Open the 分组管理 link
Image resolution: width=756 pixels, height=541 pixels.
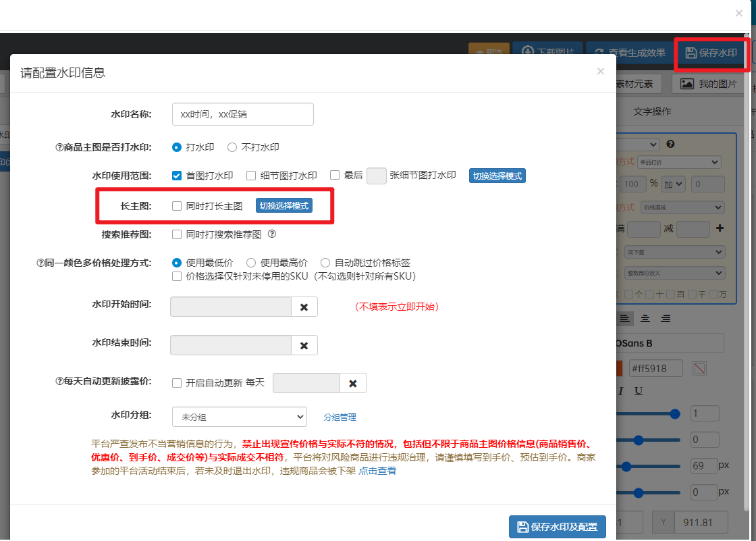coord(340,417)
